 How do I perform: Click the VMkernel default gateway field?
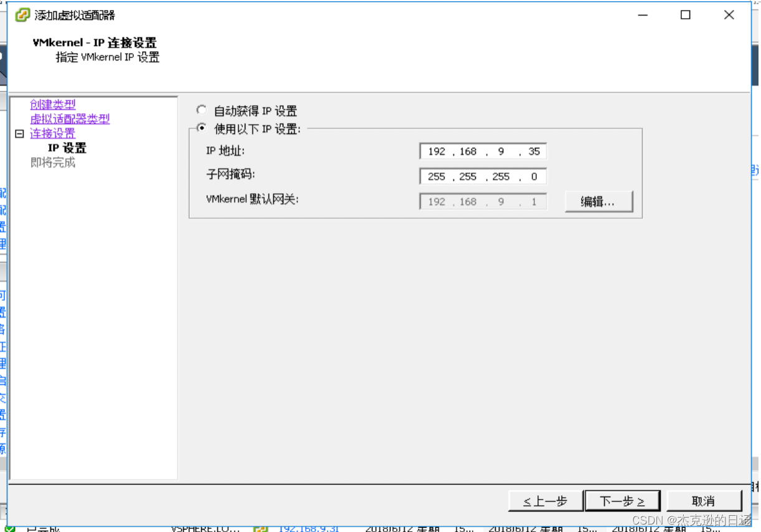483,202
